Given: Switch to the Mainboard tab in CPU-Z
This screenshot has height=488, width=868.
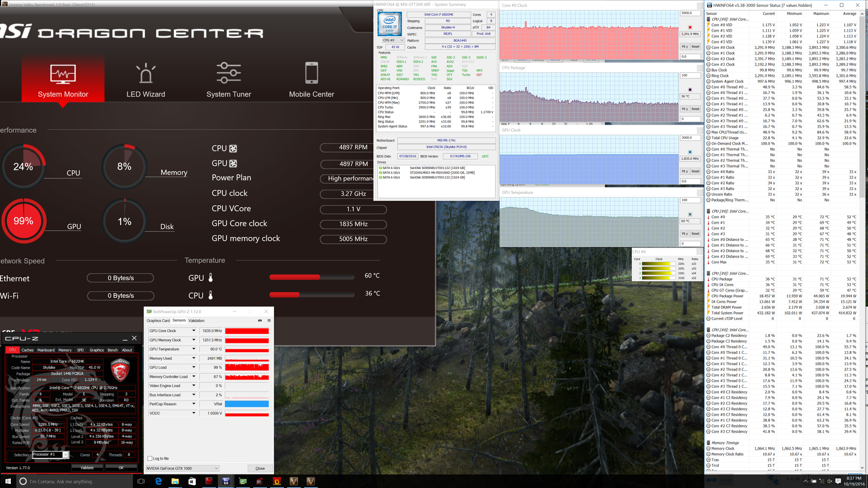Looking at the screenshot, I should click(x=46, y=350).
